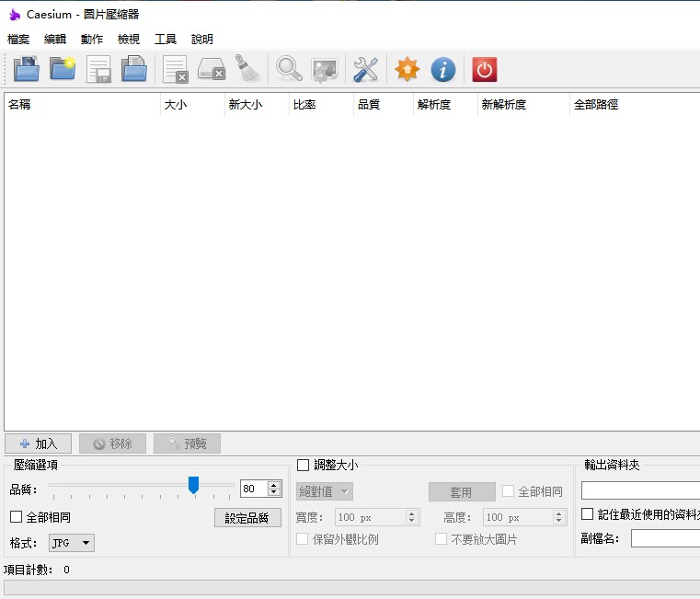Click the clear list broom icon
This screenshot has height=599, width=700.
(247, 69)
